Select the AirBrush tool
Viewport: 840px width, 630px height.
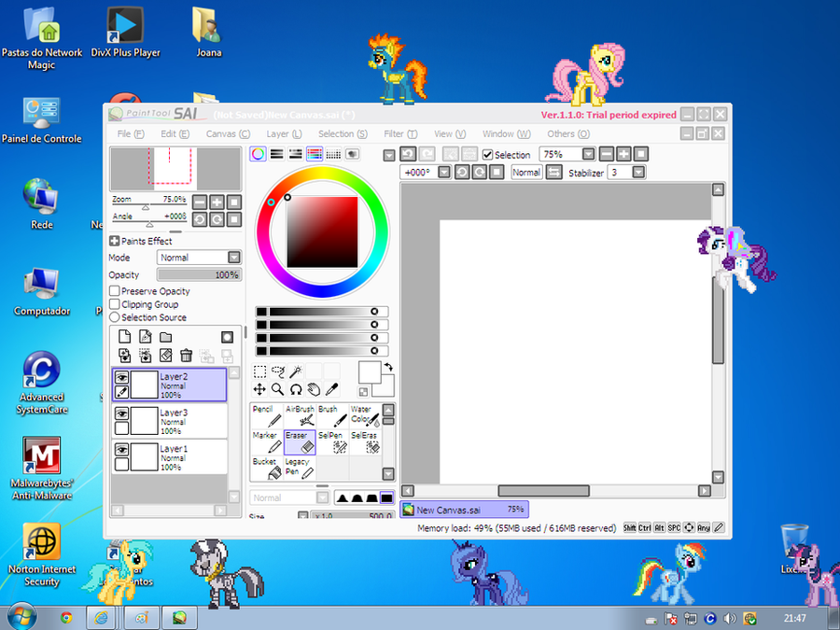pos(300,415)
